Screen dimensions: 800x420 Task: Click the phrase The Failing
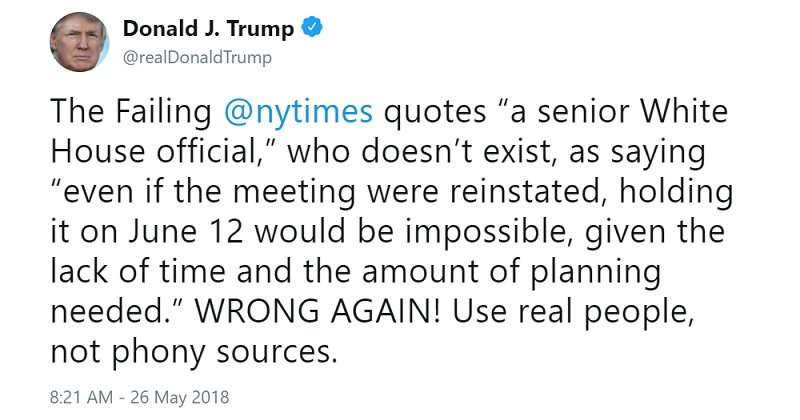(131, 112)
